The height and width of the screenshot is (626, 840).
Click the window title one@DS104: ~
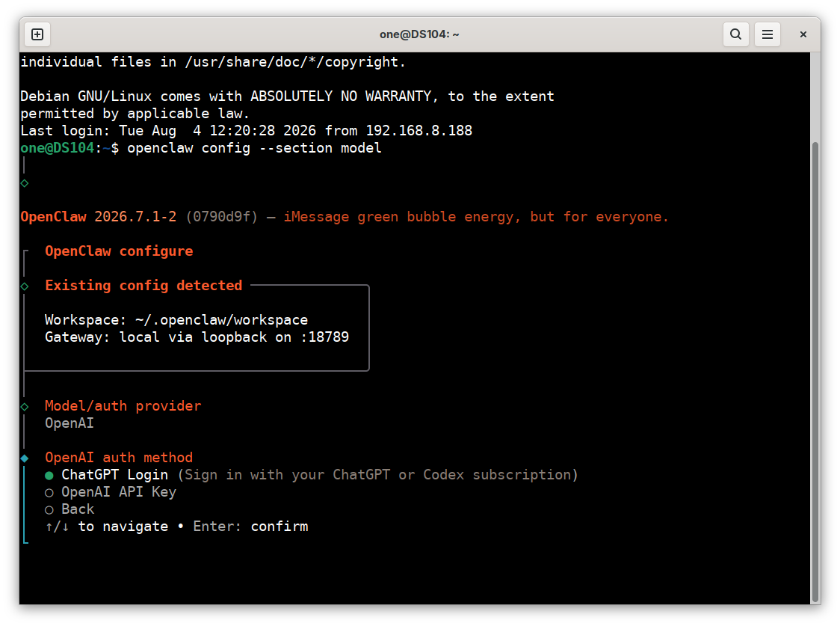click(x=419, y=34)
